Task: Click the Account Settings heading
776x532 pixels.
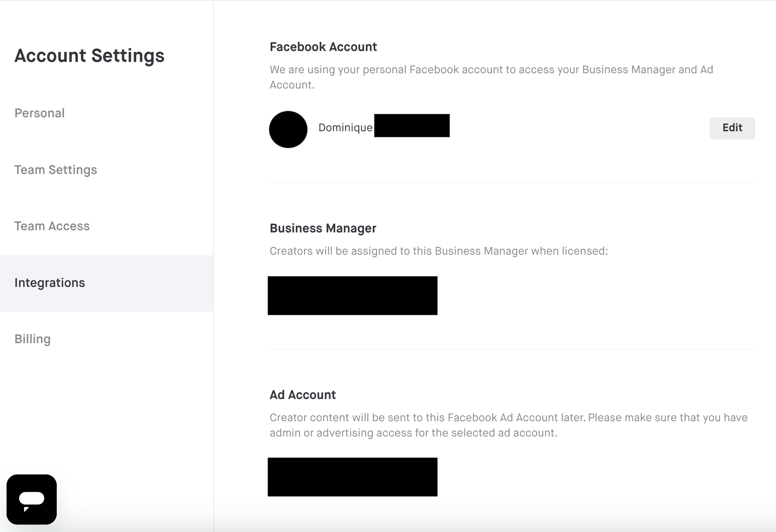Action: pos(89,55)
